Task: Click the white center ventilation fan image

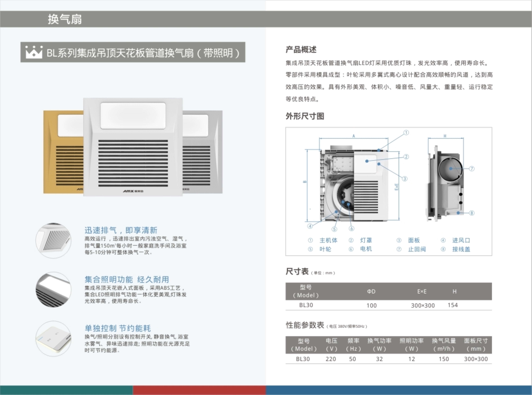Action: point(133,147)
